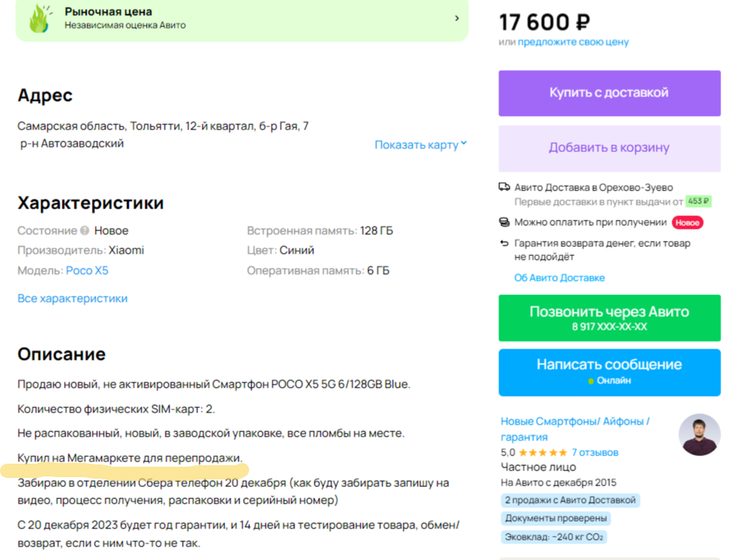Open Все характеристики link
The image size is (731, 560).
[x=72, y=298]
